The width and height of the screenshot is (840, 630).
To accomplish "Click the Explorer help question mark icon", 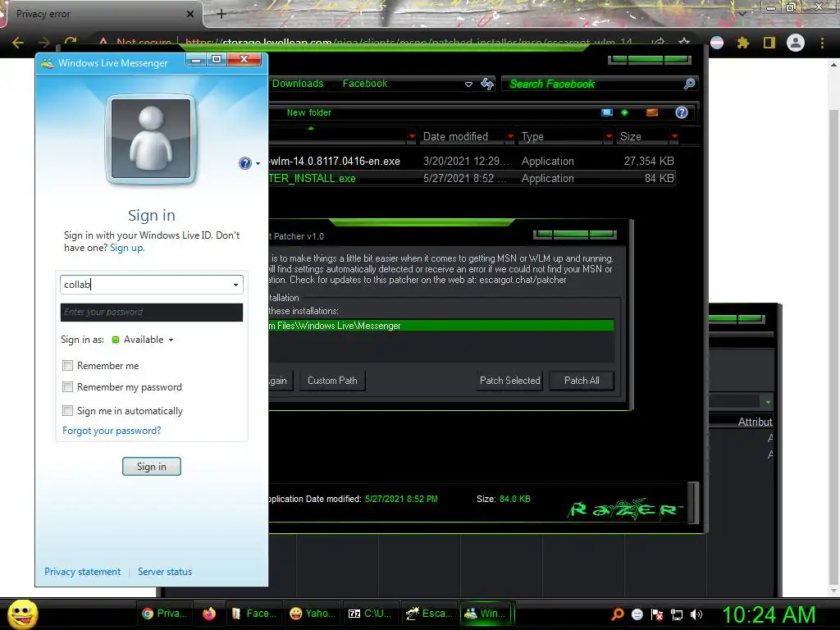I will click(682, 112).
